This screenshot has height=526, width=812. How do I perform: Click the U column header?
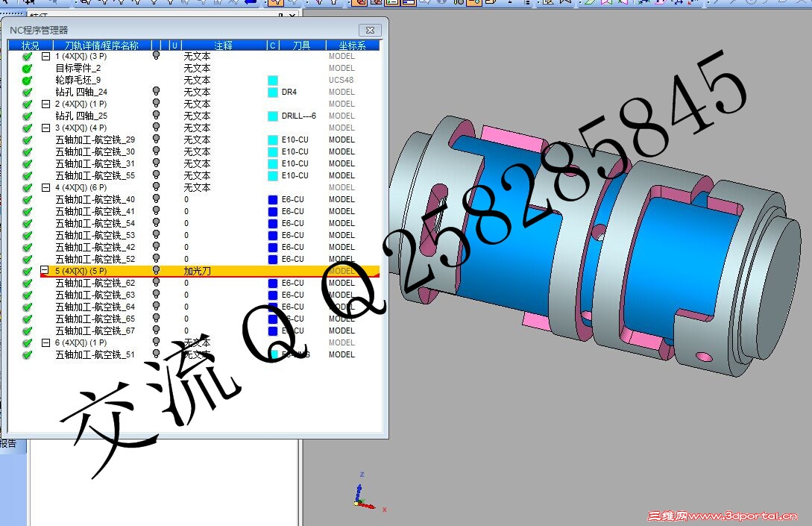pos(174,46)
